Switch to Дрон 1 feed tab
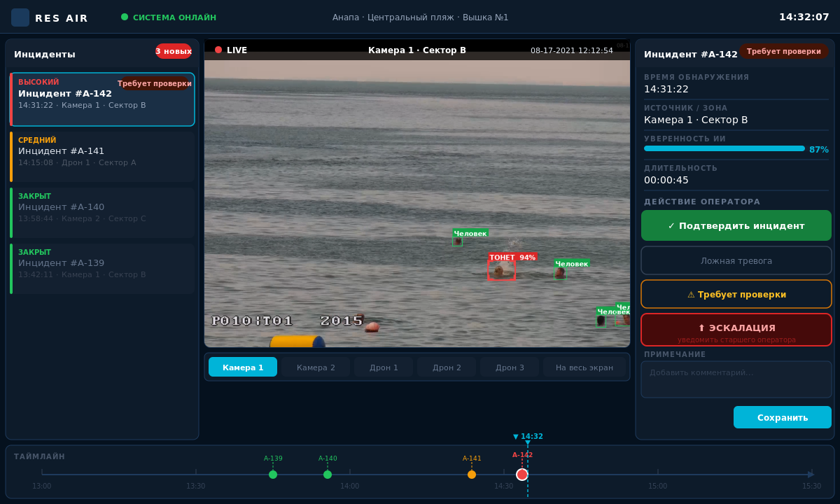This screenshot has height=504, width=840. [x=384, y=367]
